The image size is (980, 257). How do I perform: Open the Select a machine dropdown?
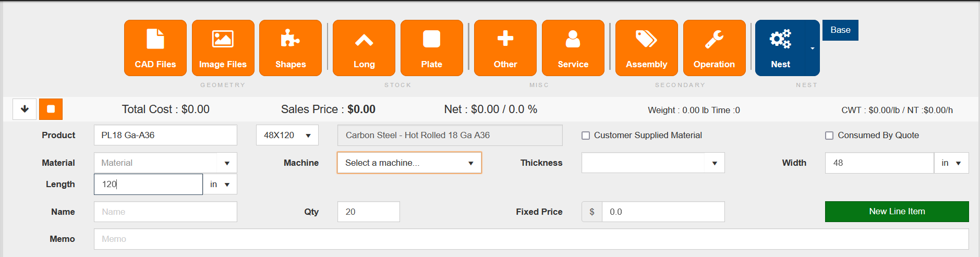coord(409,163)
